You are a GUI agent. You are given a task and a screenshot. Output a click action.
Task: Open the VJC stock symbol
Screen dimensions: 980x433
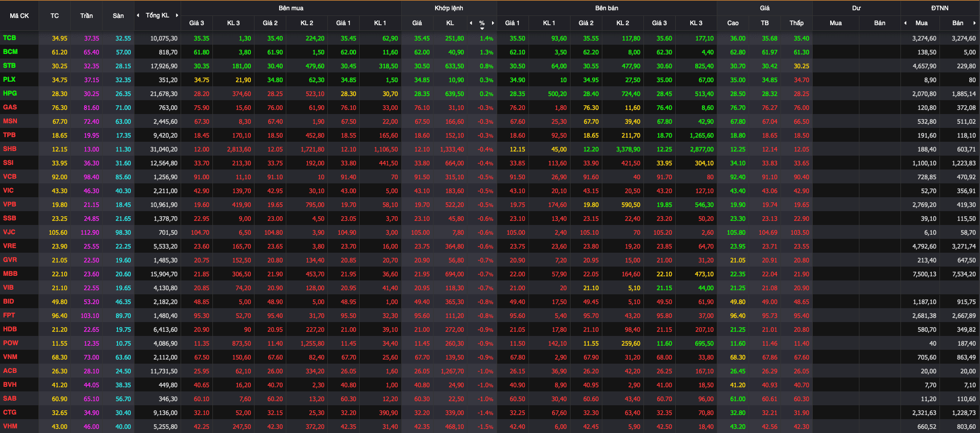tap(9, 232)
